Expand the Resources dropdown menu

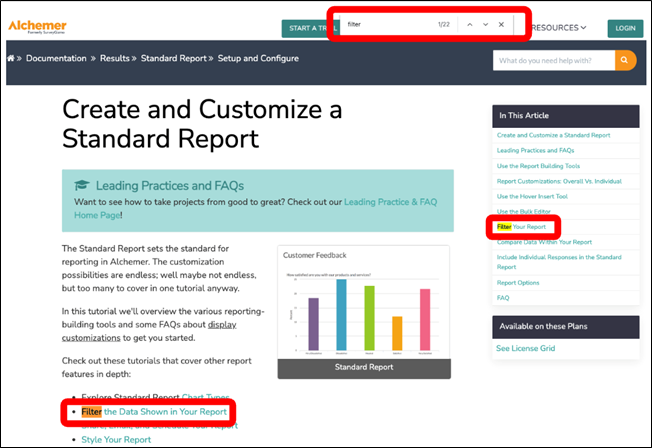click(558, 28)
